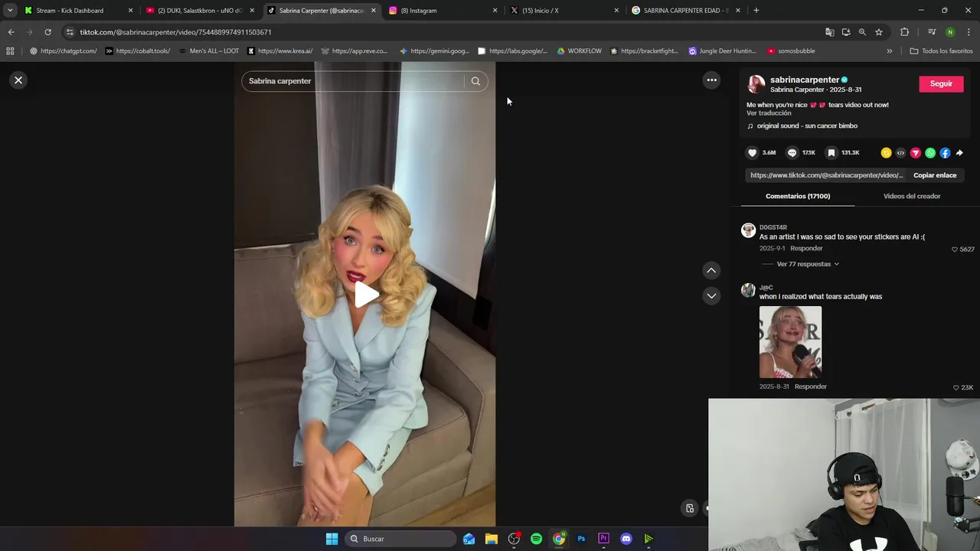Reply to D0GST4R's comment with Responder
The height and width of the screenshot is (551, 980).
pos(806,249)
